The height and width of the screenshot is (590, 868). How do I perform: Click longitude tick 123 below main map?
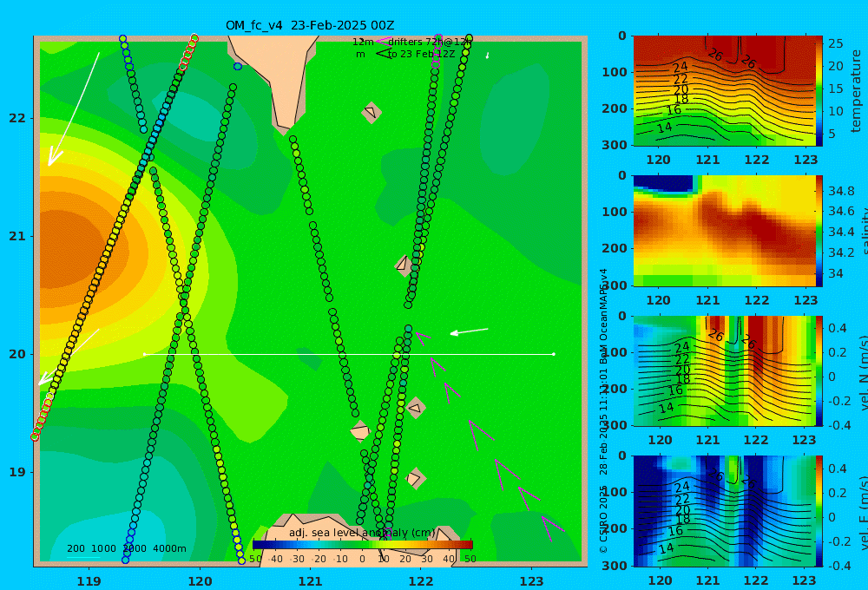[532, 581]
